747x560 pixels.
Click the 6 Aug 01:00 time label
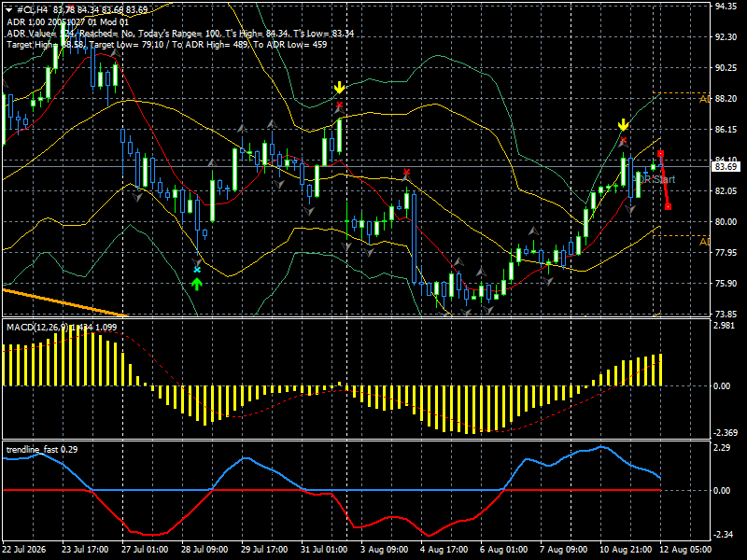click(x=503, y=549)
